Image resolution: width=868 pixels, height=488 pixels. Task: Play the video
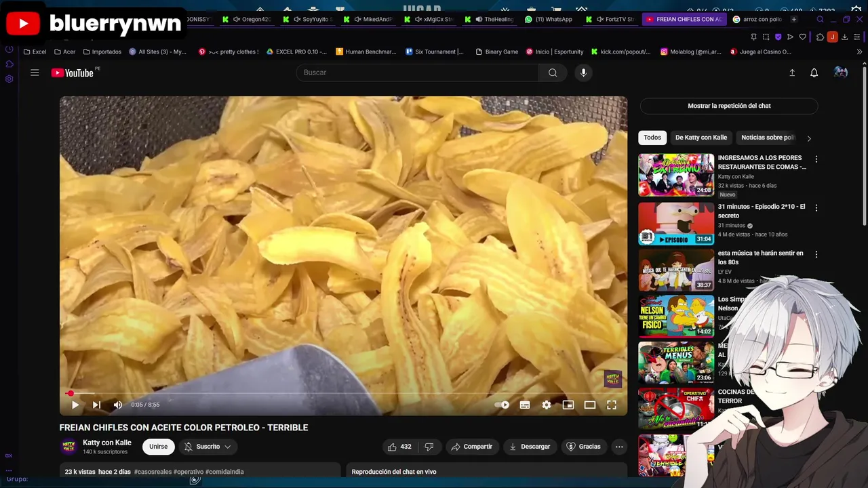pos(75,405)
